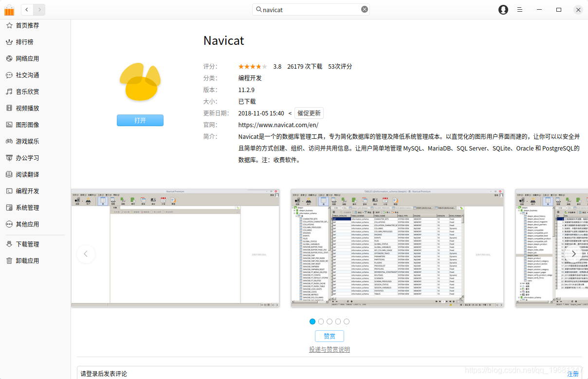Click the music note icon for 音乐欣赏
Viewport: 588px width, 379px height.
coord(9,92)
